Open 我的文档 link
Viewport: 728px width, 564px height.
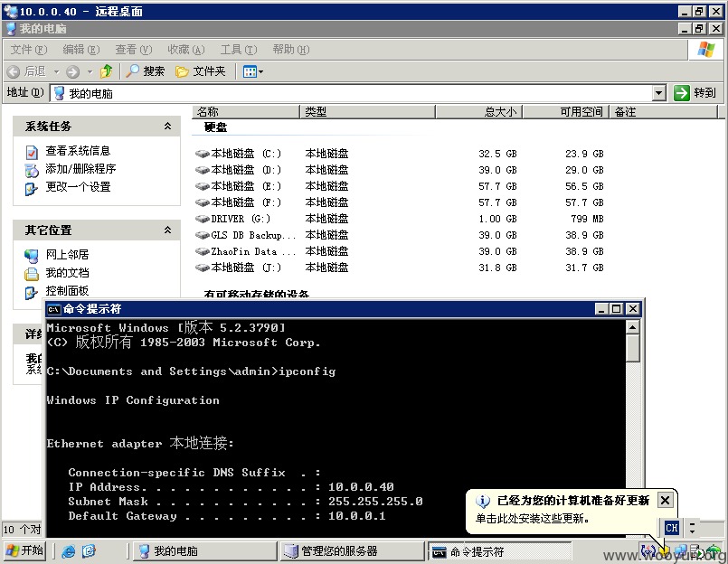(x=67, y=272)
